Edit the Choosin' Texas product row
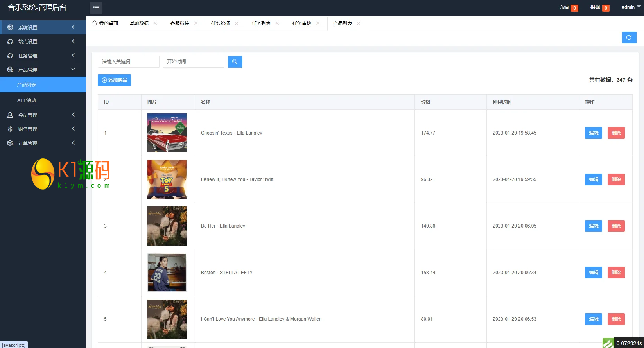 594,133
